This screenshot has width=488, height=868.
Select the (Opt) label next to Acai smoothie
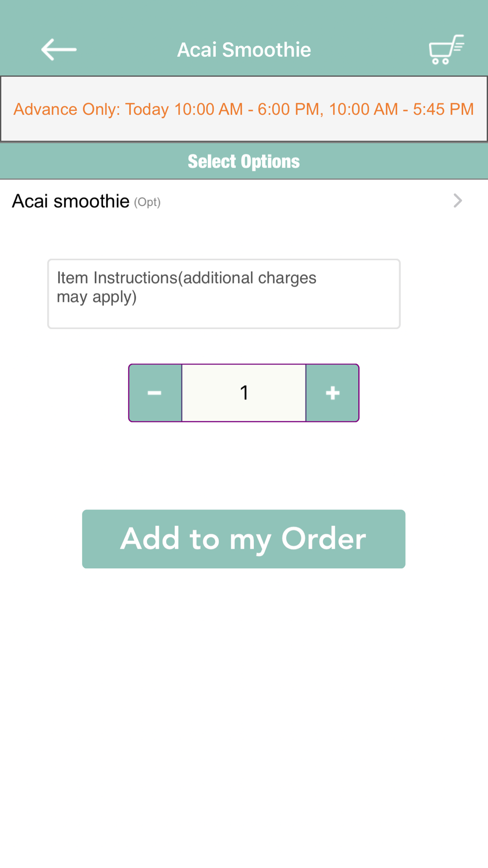click(147, 202)
